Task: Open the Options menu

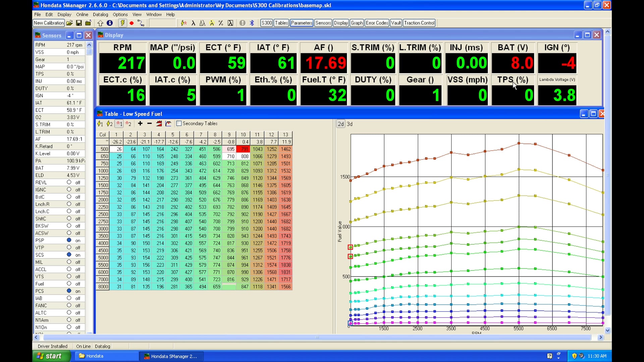Action: click(120, 14)
